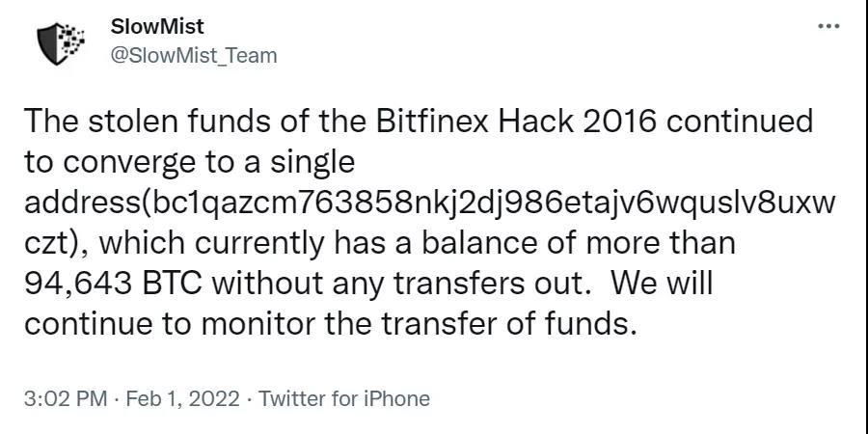Viewport: 868px width, 434px height.
Task: Click the word 'address' before the parenthesis
Action: coord(79,203)
